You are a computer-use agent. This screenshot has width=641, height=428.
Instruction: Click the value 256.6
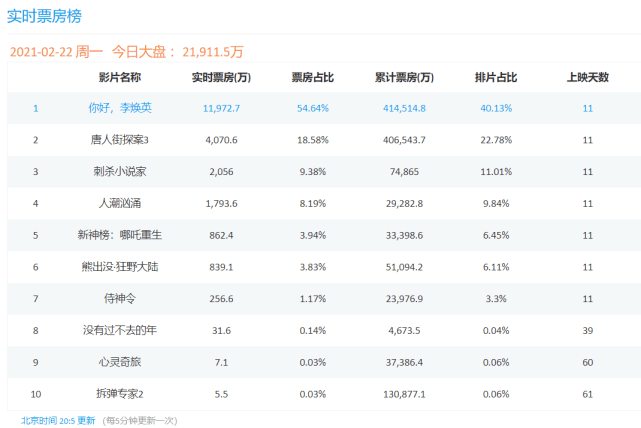click(x=221, y=299)
